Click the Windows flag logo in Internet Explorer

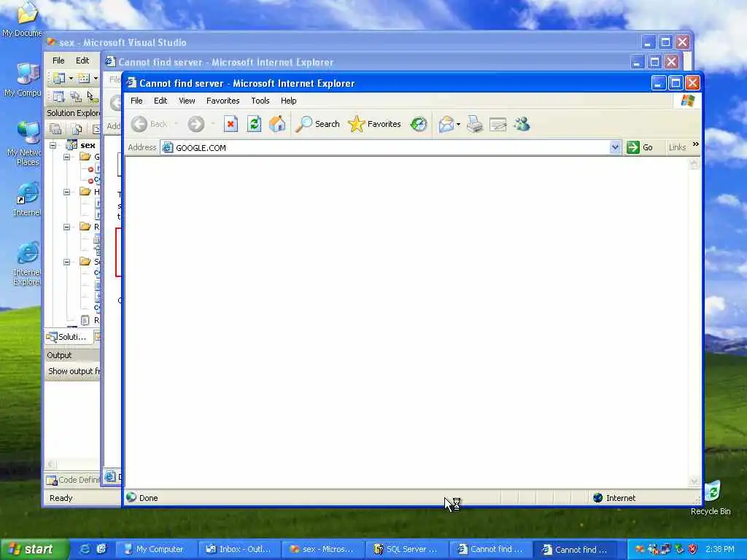[687, 101]
